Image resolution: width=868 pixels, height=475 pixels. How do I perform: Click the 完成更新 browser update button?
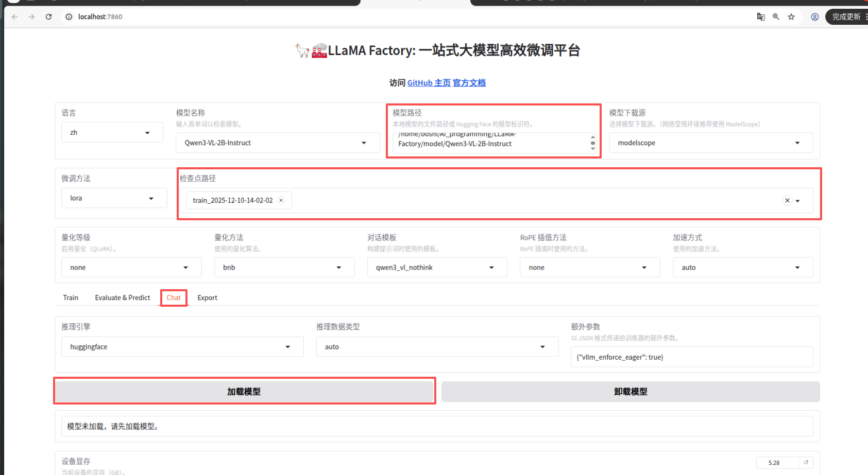[847, 16]
